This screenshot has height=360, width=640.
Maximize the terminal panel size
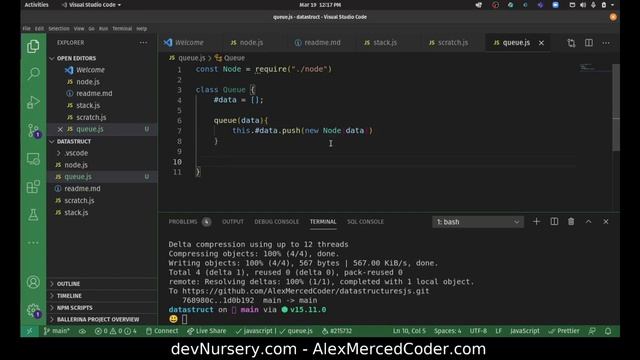[x=588, y=221]
